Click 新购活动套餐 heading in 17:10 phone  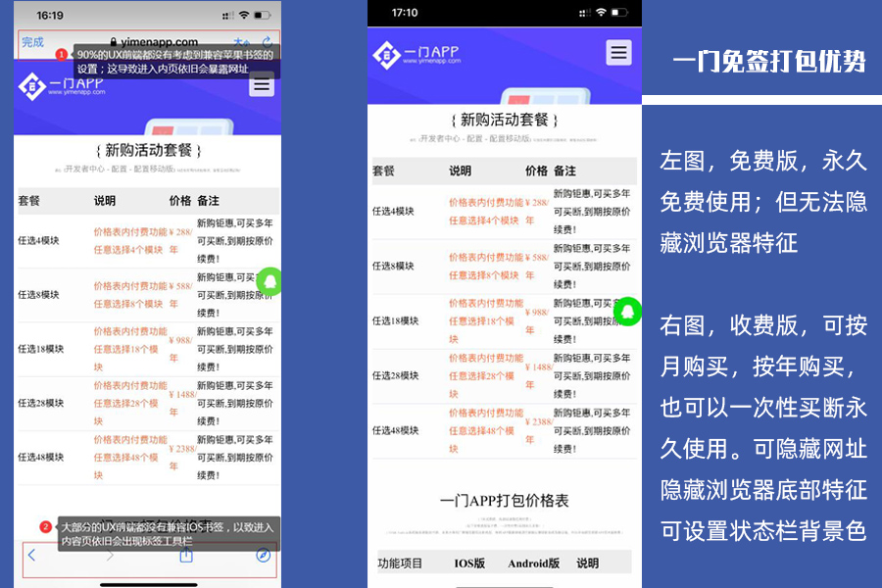tap(505, 120)
